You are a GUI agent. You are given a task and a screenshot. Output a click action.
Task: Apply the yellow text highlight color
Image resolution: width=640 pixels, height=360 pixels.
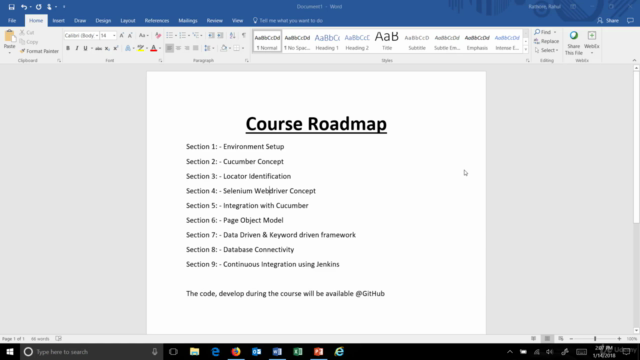pos(140,49)
